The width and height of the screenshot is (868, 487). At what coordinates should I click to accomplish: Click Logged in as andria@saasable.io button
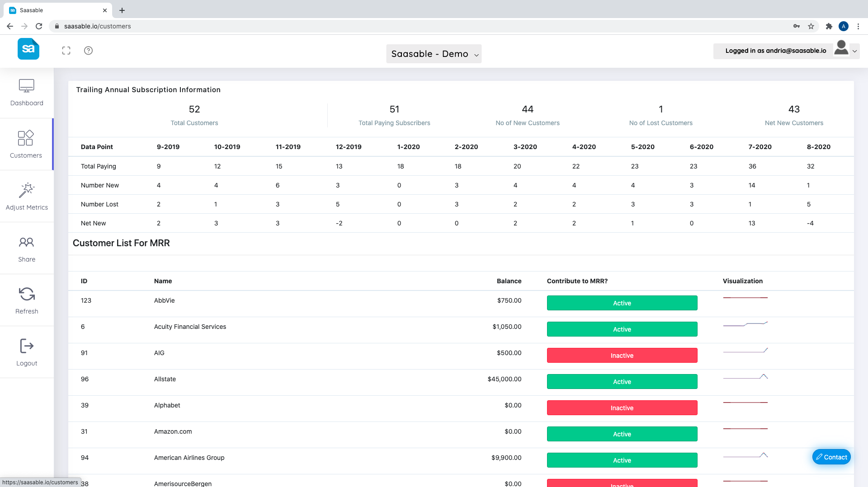(x=776, y=51)
